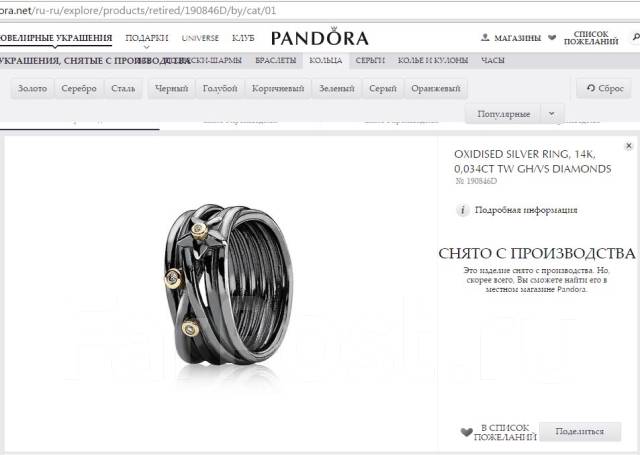Click heart icon to add to wishlist
The image size is (640, 455).
click(467, 432)
